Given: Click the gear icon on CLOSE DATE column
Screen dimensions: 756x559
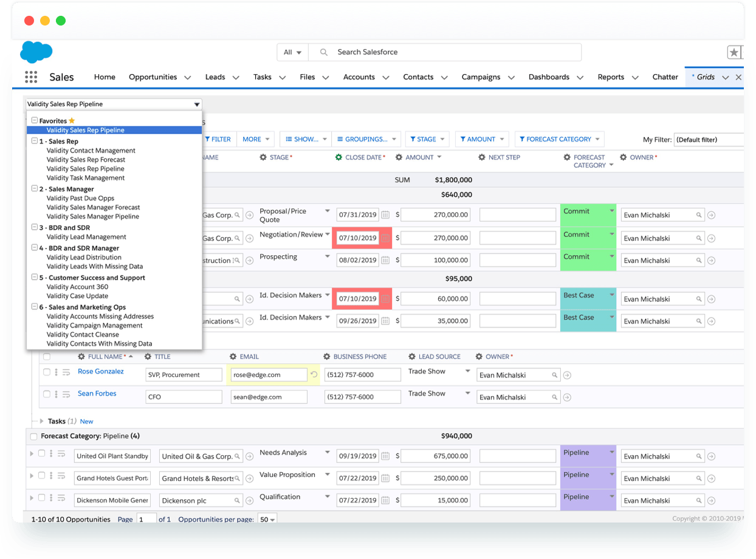Looking at the screenshot, I should pos(338,157).
